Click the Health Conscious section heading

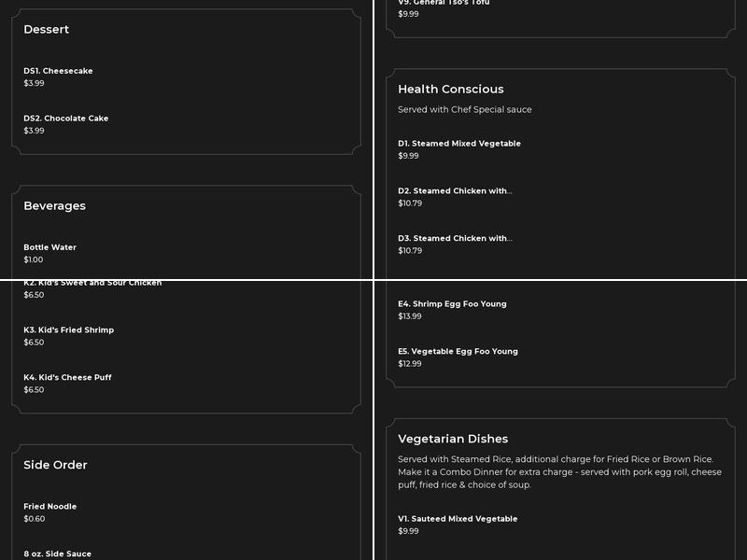(x=450, y=90)
